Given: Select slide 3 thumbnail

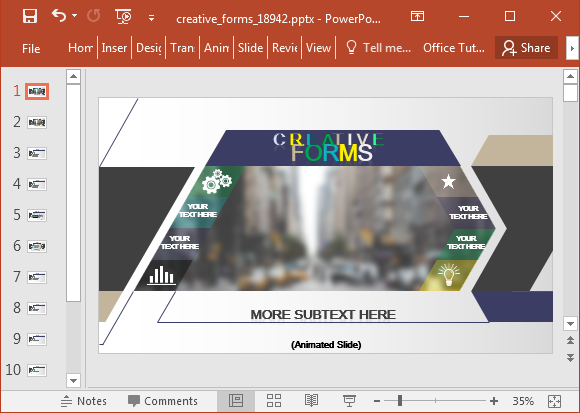Looking at the screenshot, I should coord(37,153).
